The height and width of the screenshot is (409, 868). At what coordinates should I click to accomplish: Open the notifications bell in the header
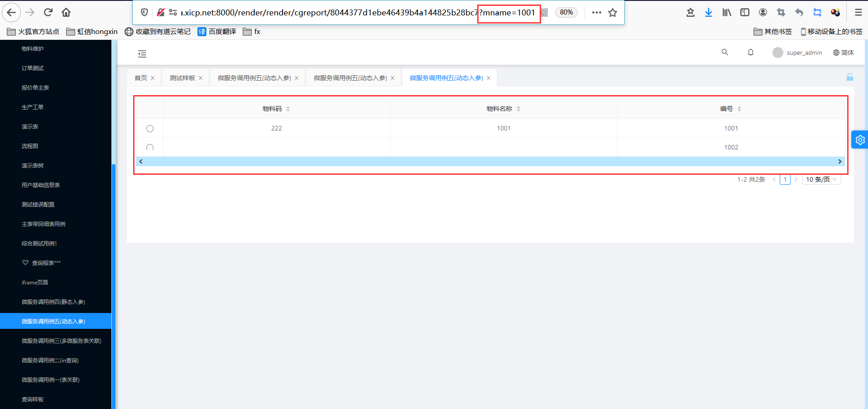click(750, 52)
